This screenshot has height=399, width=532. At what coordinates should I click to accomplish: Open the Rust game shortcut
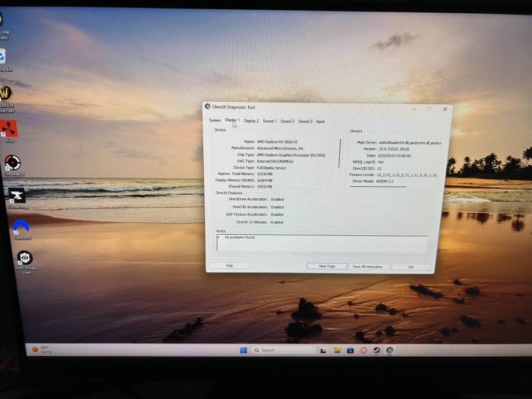9,131
